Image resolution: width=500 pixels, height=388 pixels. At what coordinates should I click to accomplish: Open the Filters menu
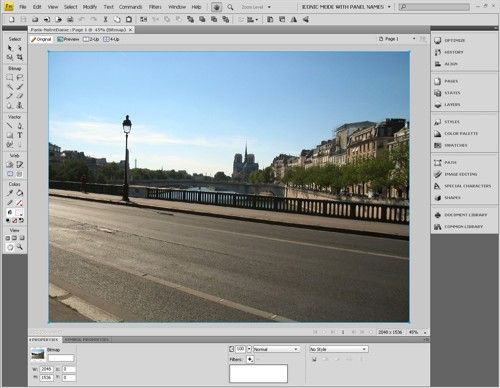pos(155,7)
